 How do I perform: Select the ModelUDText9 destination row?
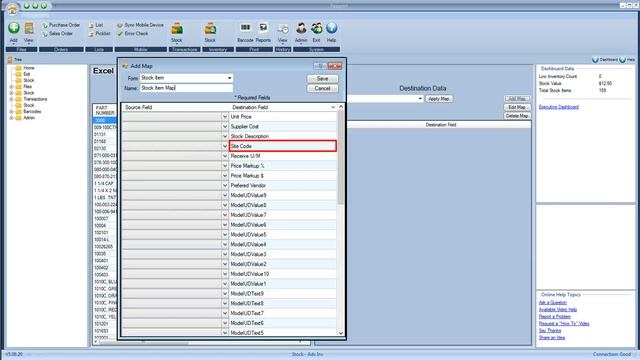[x=282, y=293]
